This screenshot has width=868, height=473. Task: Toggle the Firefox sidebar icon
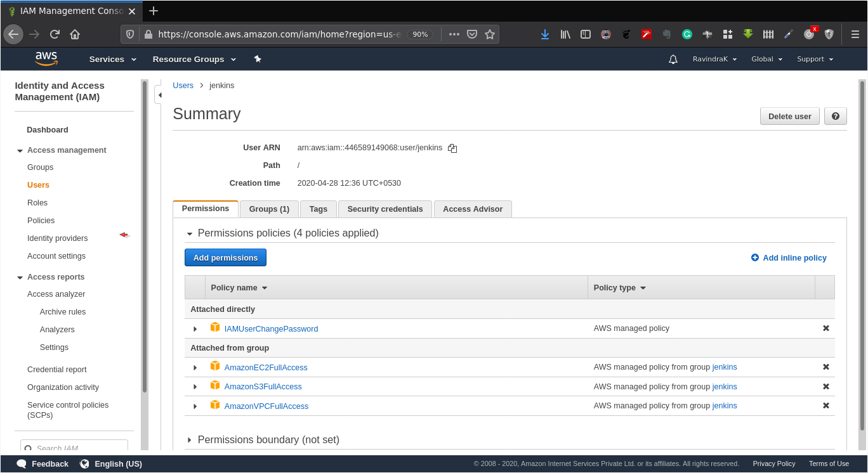click(x=586, y=34)
